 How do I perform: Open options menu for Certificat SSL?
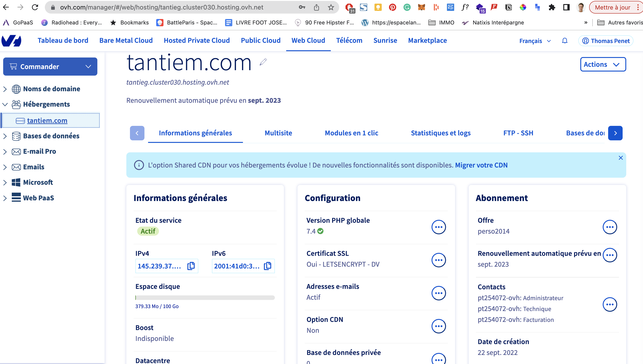click(439, 260)
